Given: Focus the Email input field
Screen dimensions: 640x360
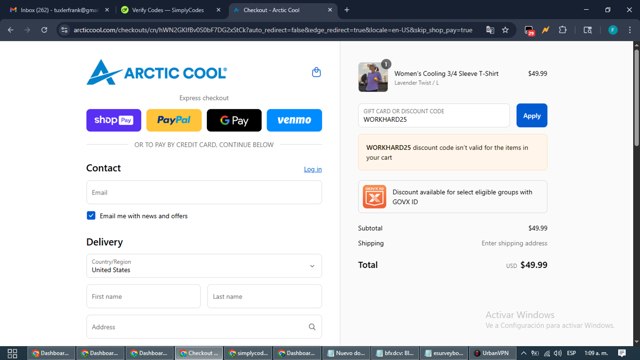Looking at the screenshot, I should [204, 192].
